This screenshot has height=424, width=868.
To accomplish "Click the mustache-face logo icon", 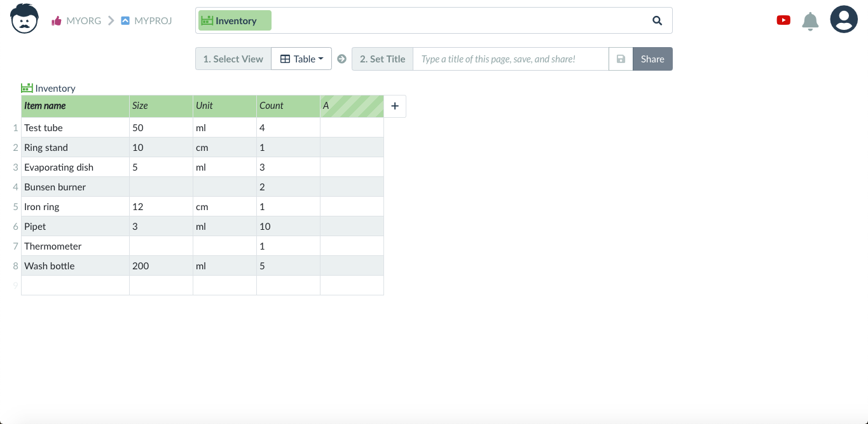I will [x=25, y=18].
